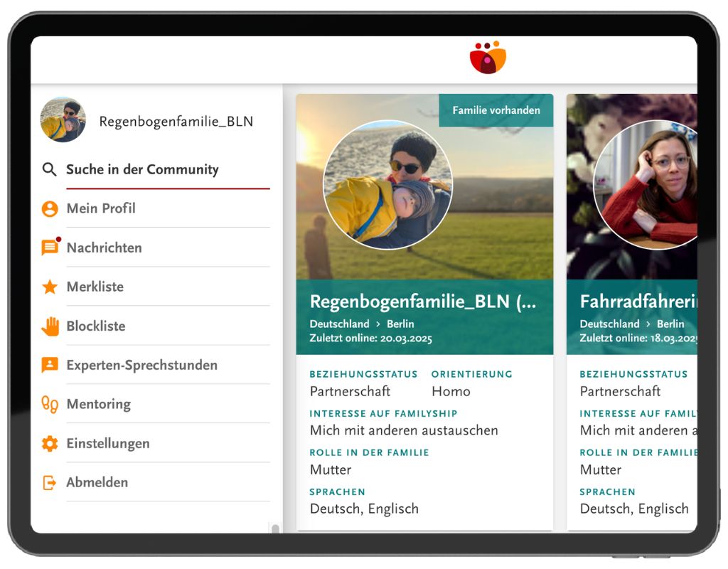The width and height of the screenshot is (728, 569).
Task: Open the Nachrichten message bubble icon
Action: 50,248
